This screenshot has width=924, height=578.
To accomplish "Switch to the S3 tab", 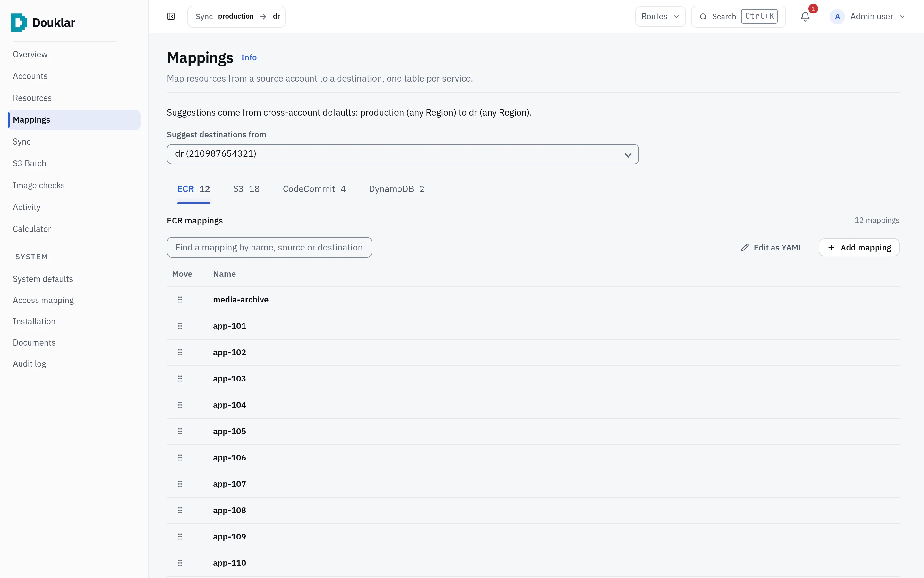I will pyautogui.click(x=246, y=189).
